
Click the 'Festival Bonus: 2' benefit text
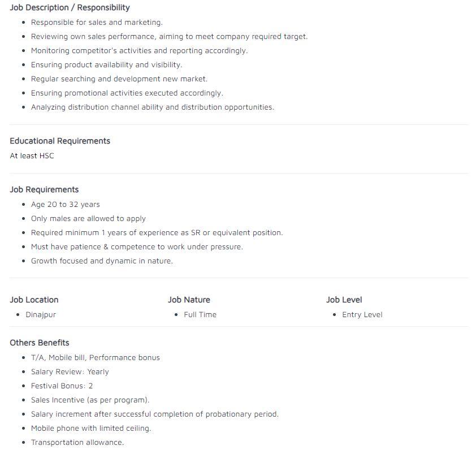62,386
